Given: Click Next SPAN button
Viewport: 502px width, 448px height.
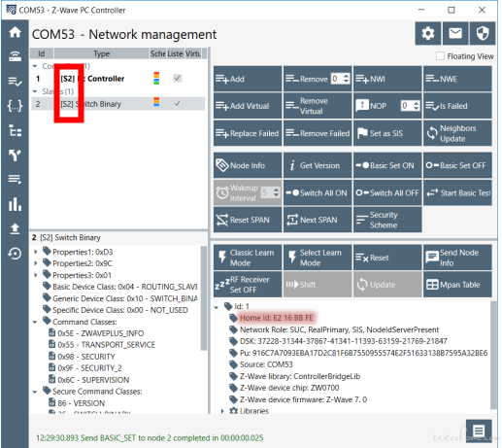Looking at the screenshot, I should pyautogui.click(x=318, y=220).
